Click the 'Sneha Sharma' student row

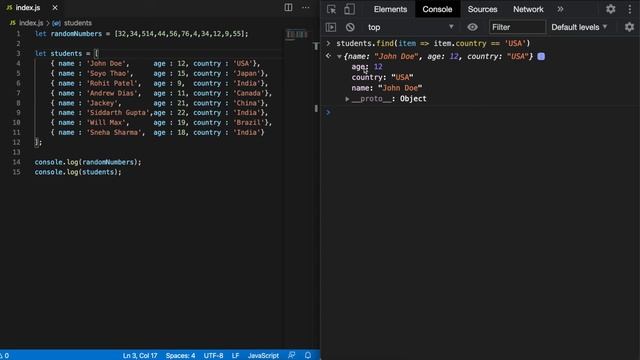[158, 133]
